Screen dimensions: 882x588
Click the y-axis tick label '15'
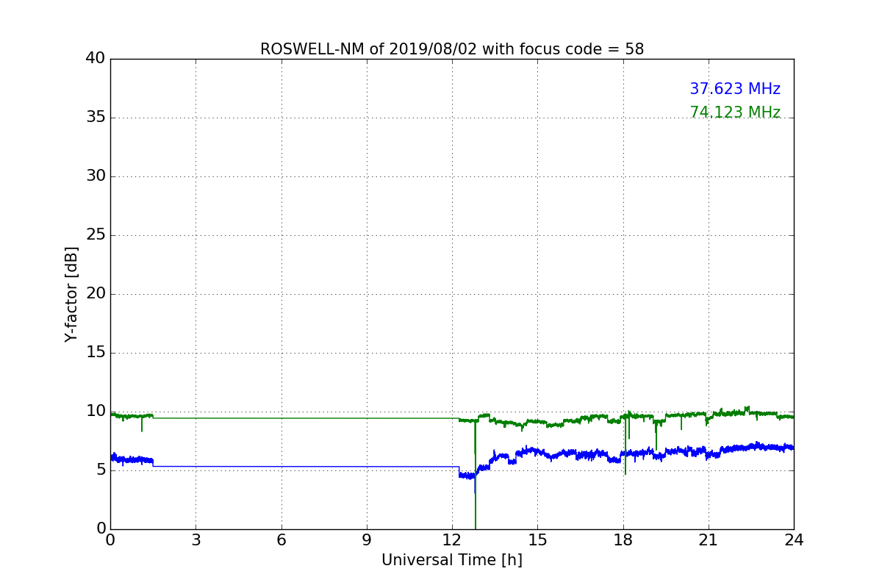[96, 352]
